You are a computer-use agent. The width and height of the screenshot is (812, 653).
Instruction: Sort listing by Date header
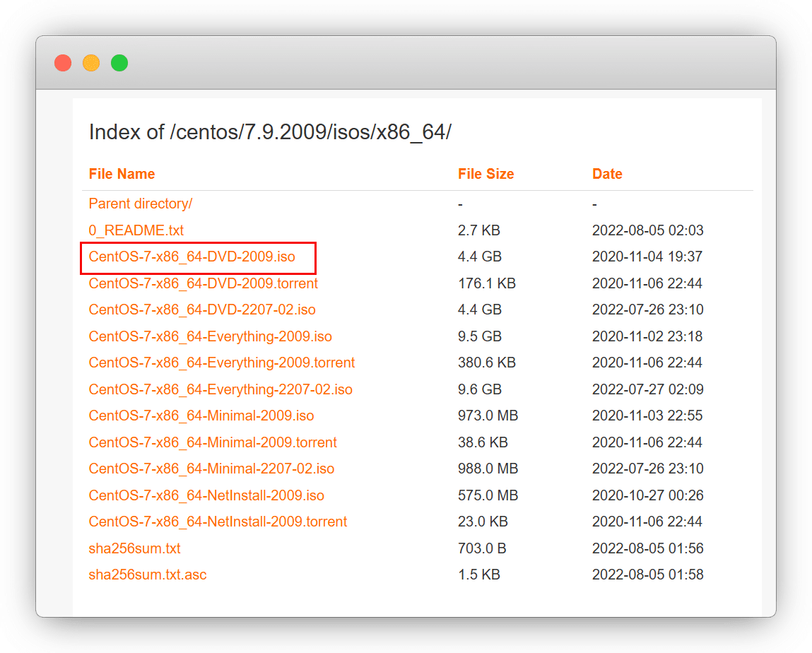point(607,174)
